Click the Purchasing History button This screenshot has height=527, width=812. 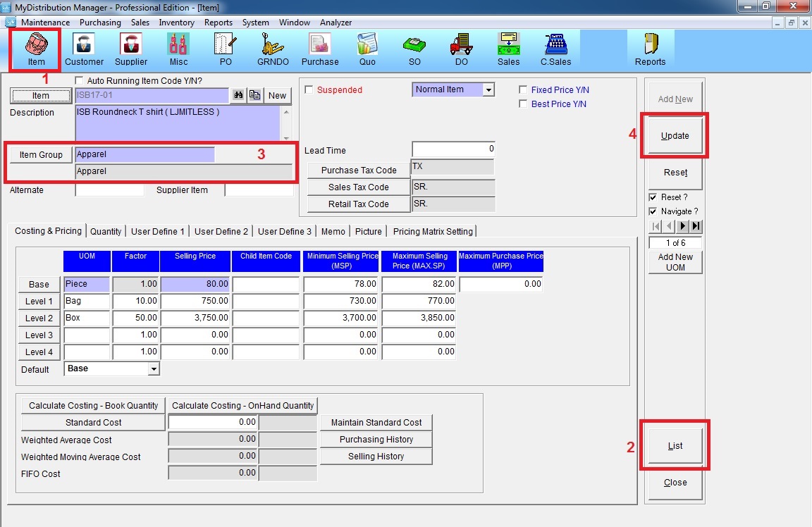click(376, 440)
